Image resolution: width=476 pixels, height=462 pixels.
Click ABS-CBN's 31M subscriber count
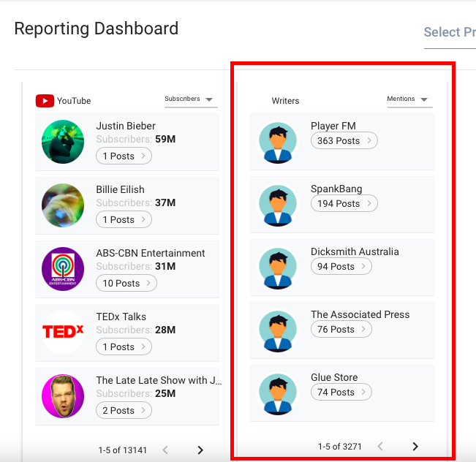click(x=165, y=266)
